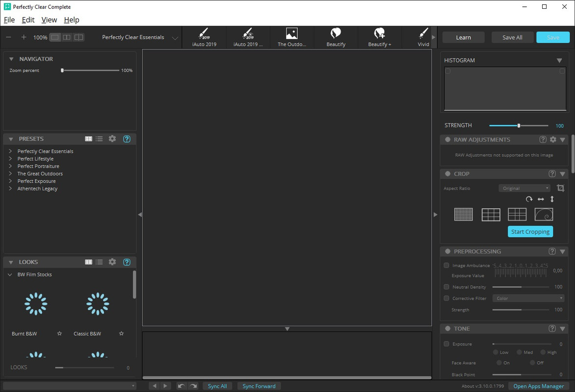
Task: Select the golden spiral crop overlay
Action: pyautogui.click(x=544, y=214)
